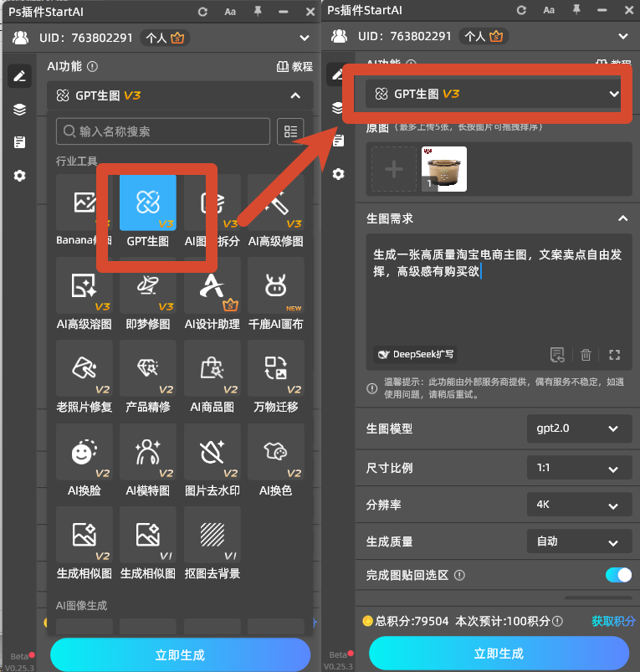Expand the prompt box to fullscreen
The image size is (640, 672).
(x=614, y=355)
